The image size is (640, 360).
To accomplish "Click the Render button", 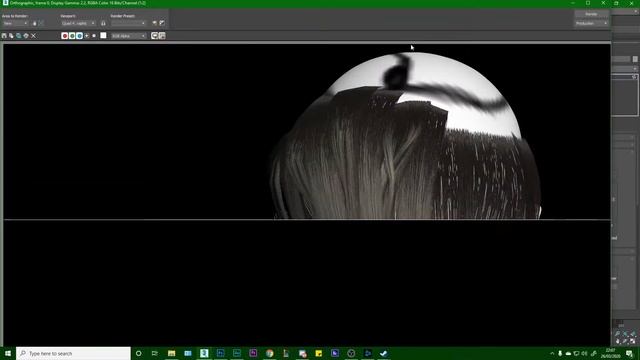I will [591, 14].
